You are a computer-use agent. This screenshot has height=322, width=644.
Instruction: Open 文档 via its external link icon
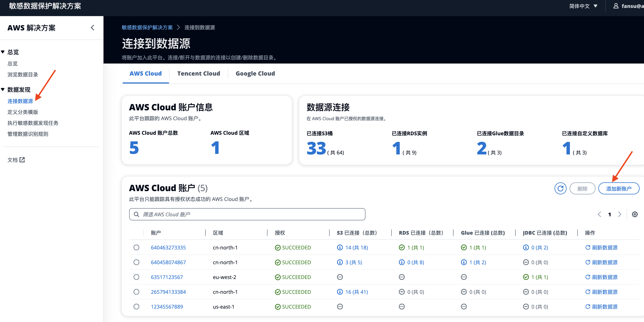click(x=22, y=160)
